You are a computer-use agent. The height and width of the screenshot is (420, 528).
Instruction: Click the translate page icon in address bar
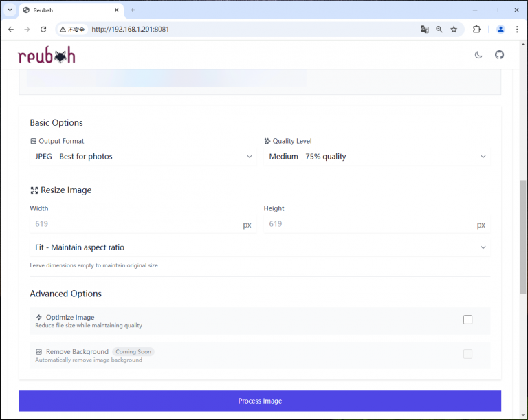pyautogui.click(x=425, y=30)
